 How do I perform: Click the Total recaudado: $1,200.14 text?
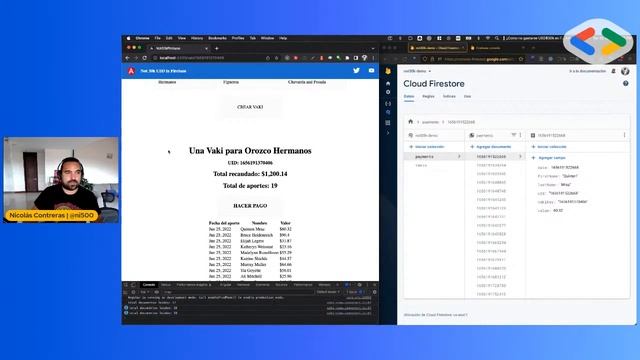click(250, 174)
